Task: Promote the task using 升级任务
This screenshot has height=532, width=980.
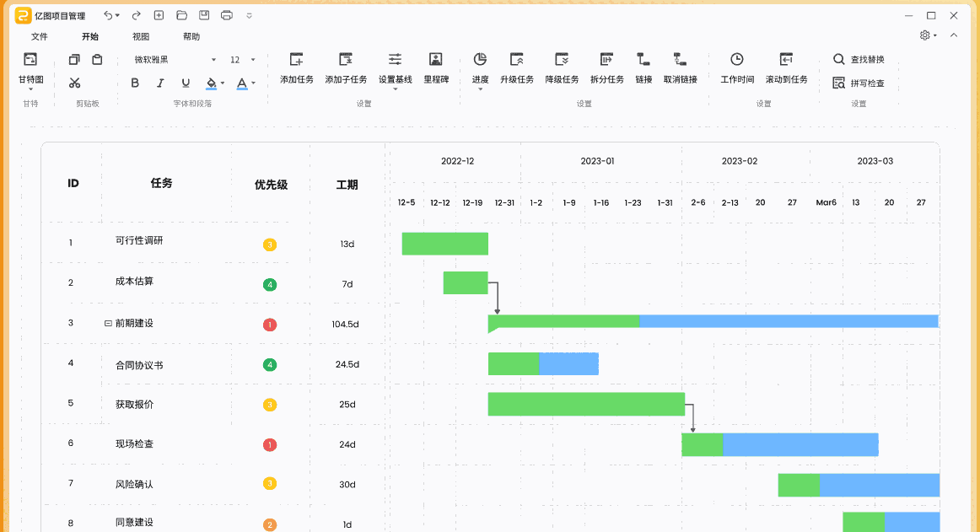Action: click(x=518, y=67)
